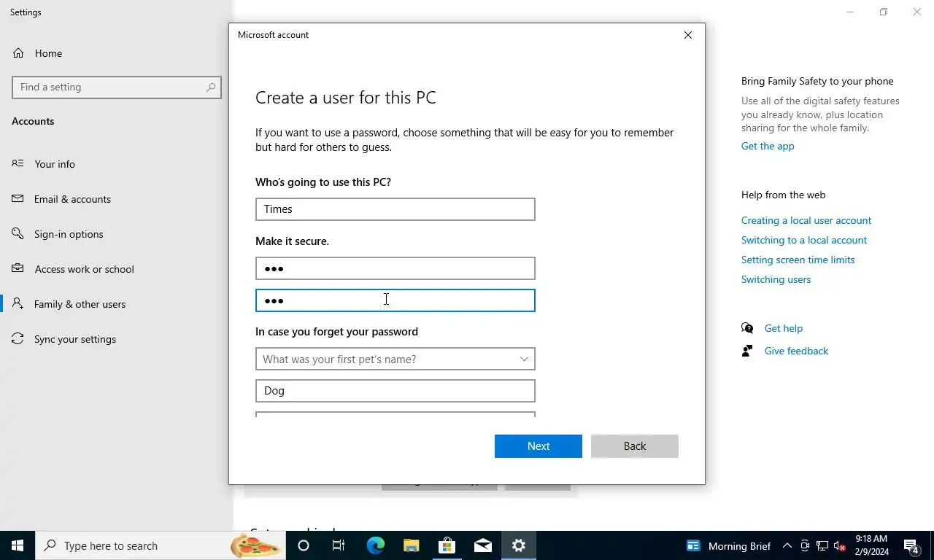Open Creating a local user account link
Image resolution: width=934 pixels, height=560 pixels.
[x=806, y=220]
